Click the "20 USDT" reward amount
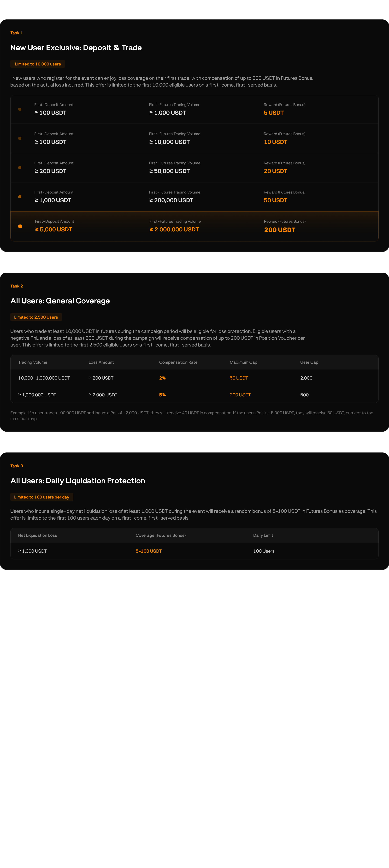Viewport: 389px width, 868px height. pos(275,171)
